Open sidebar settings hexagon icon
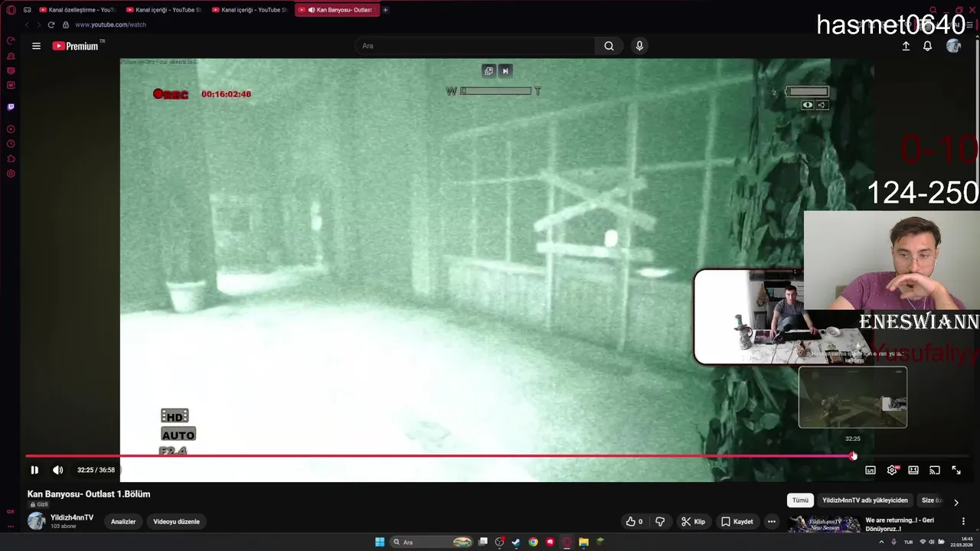Screen dimensions: 980x551 [11, 174]
